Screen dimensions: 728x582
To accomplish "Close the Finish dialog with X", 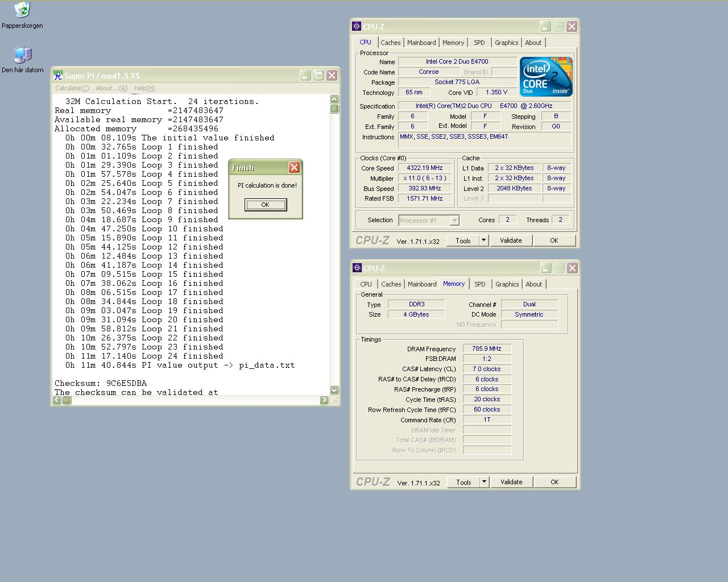I will coord(294,167).
